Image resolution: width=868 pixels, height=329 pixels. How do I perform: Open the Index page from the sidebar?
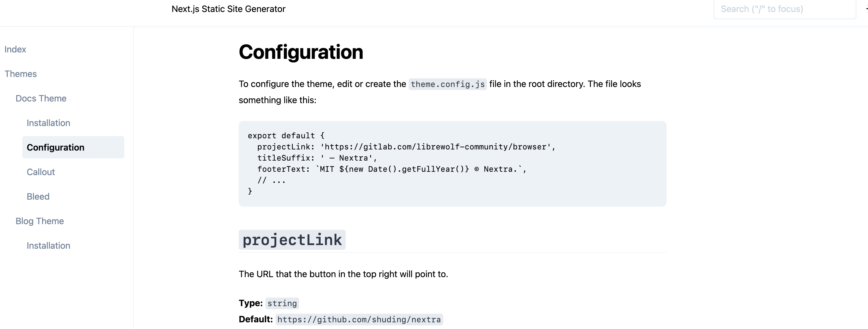point(15,49)
